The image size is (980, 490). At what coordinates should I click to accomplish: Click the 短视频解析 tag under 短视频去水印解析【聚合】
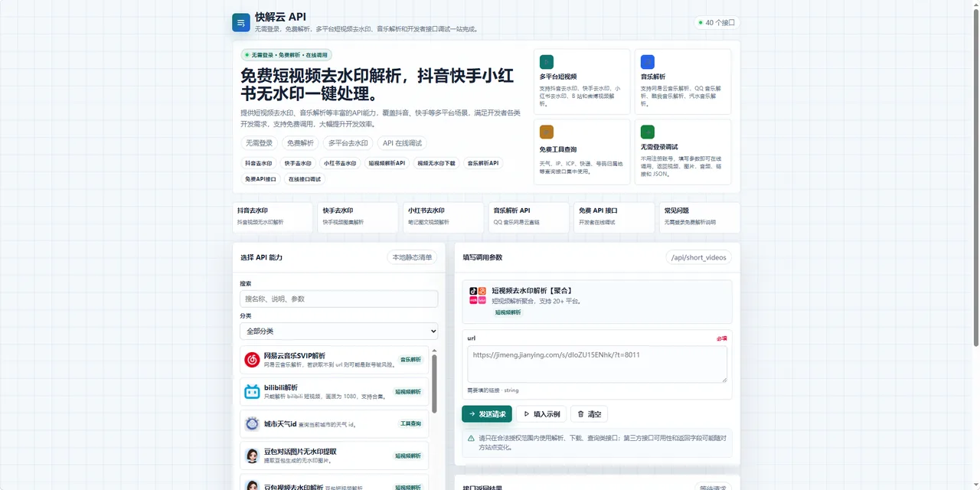pos(508,312)
